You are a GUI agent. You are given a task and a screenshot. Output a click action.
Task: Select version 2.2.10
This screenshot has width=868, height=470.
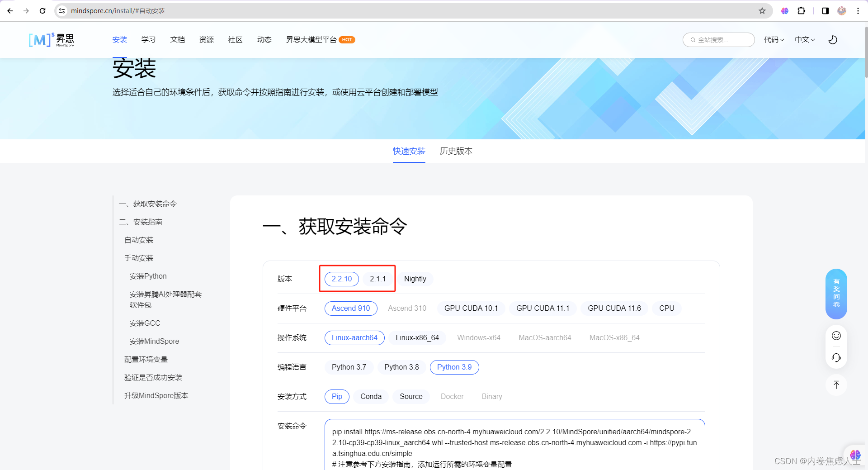coord(342,279)
